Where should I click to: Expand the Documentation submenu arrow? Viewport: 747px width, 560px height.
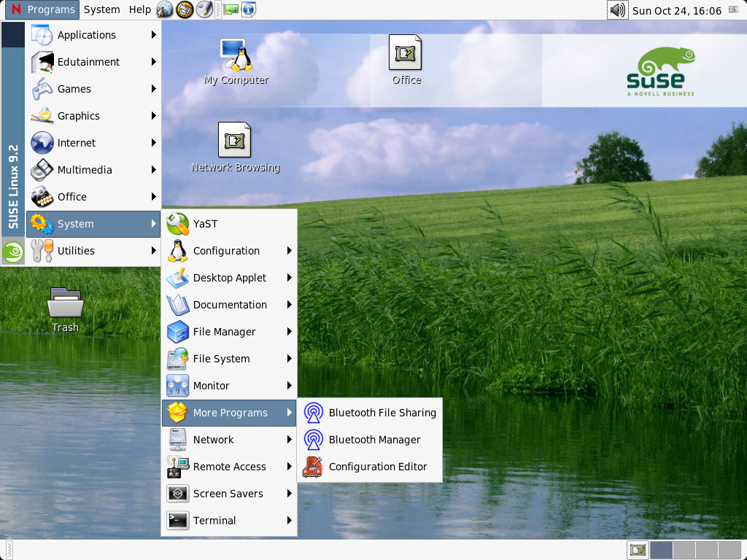289,305
